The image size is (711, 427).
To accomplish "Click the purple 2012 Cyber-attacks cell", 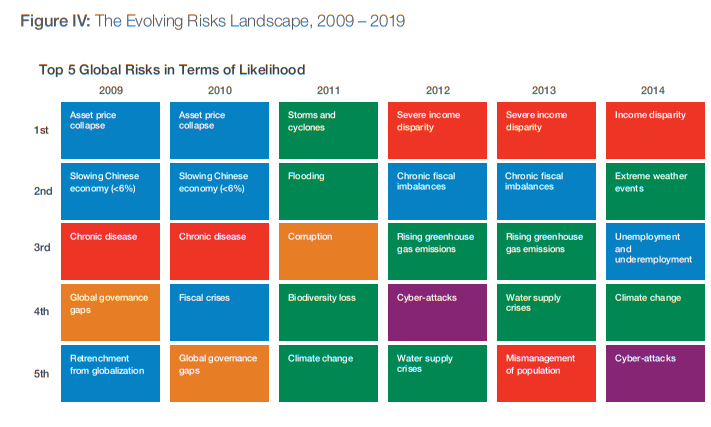I will [437, 311].
